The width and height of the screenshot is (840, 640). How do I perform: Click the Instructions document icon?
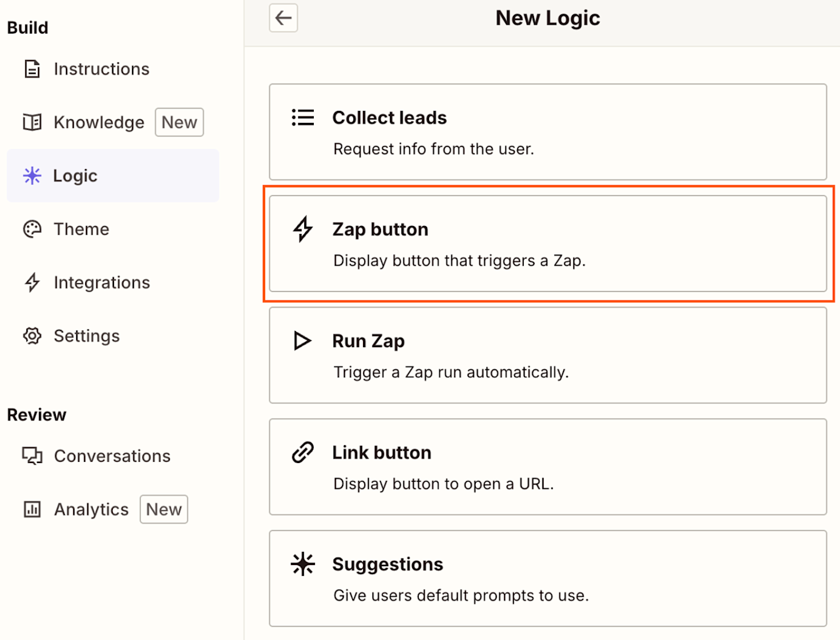click(32, 69)
